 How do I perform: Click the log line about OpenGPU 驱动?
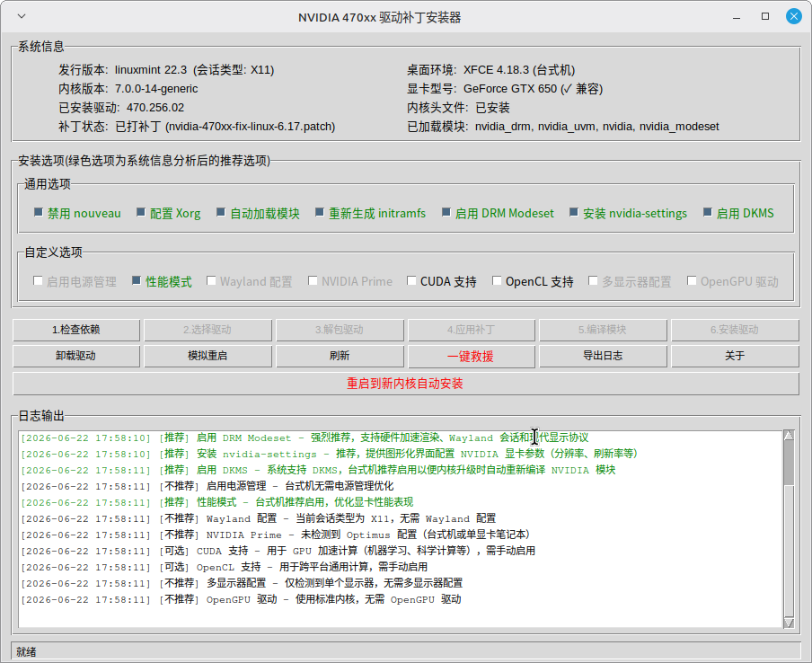(x=241, y=600)
